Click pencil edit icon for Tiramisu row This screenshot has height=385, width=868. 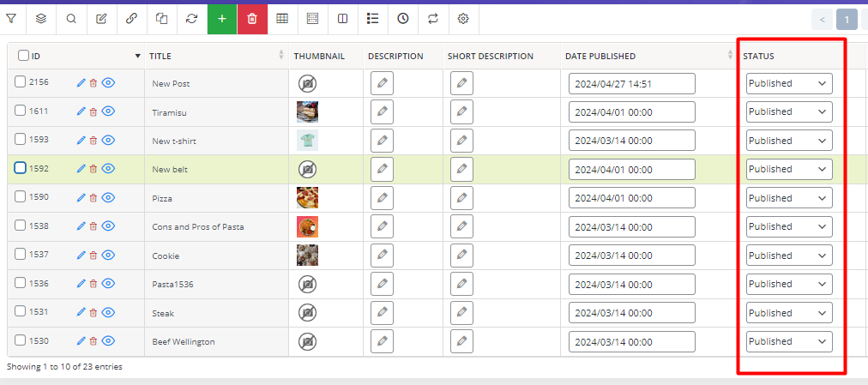coord(81,111)
